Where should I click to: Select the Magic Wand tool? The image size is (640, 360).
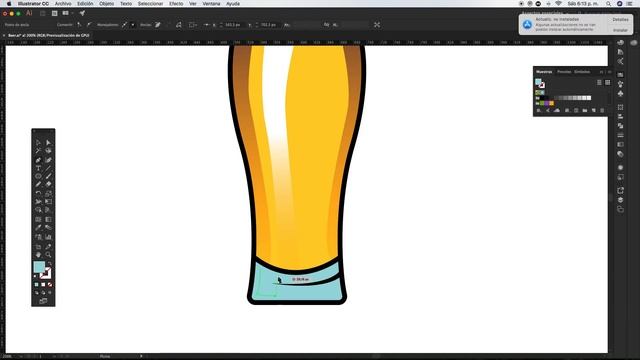click(38, 150)
